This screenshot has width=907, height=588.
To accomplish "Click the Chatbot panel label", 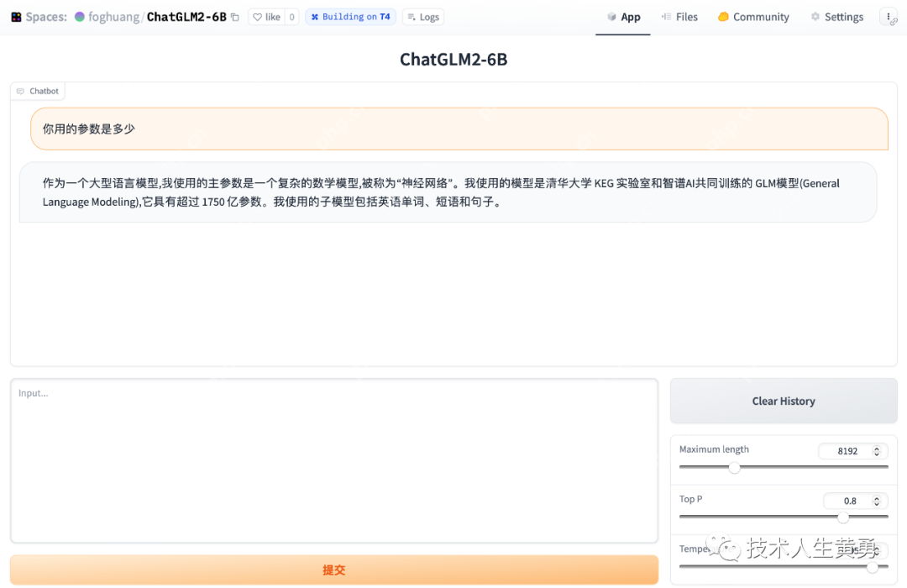I will tap(38, 91).
